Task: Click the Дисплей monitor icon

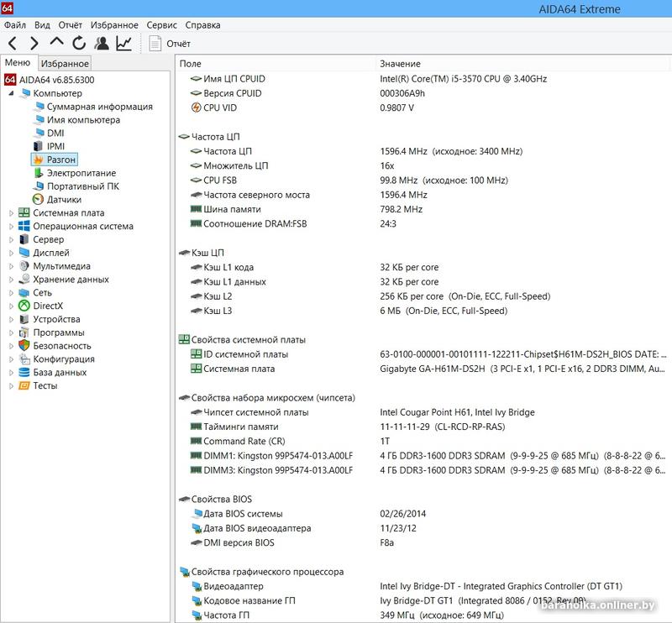Action: [x=24, y=253]
